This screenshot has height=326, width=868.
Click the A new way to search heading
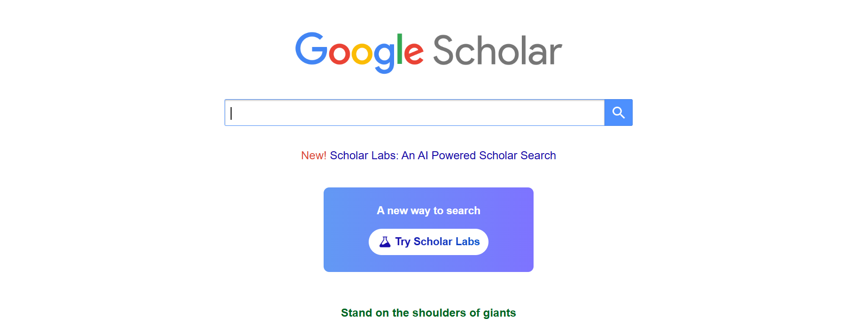point(428,210)
